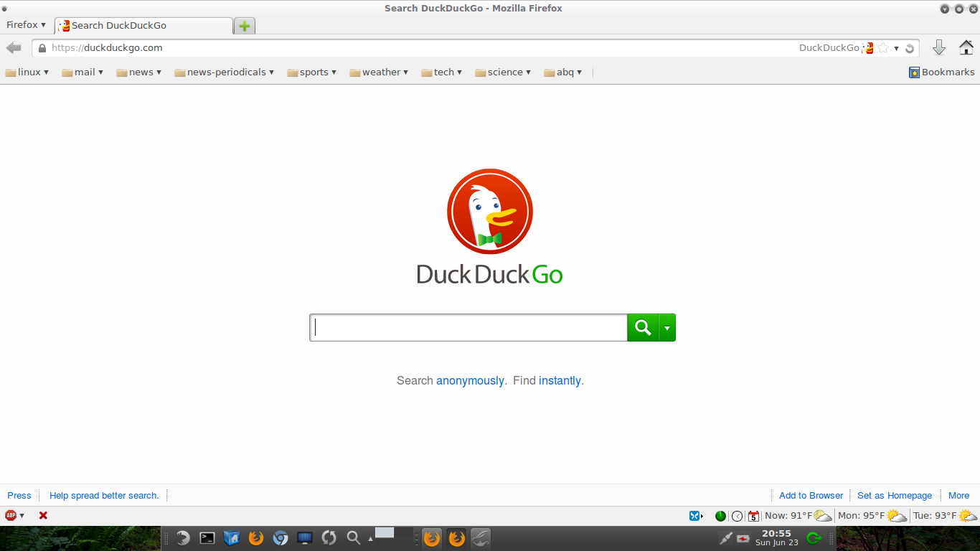Click the 'Tue: 93°F' forecast entry
980x551 pixels.
point(945,516)
